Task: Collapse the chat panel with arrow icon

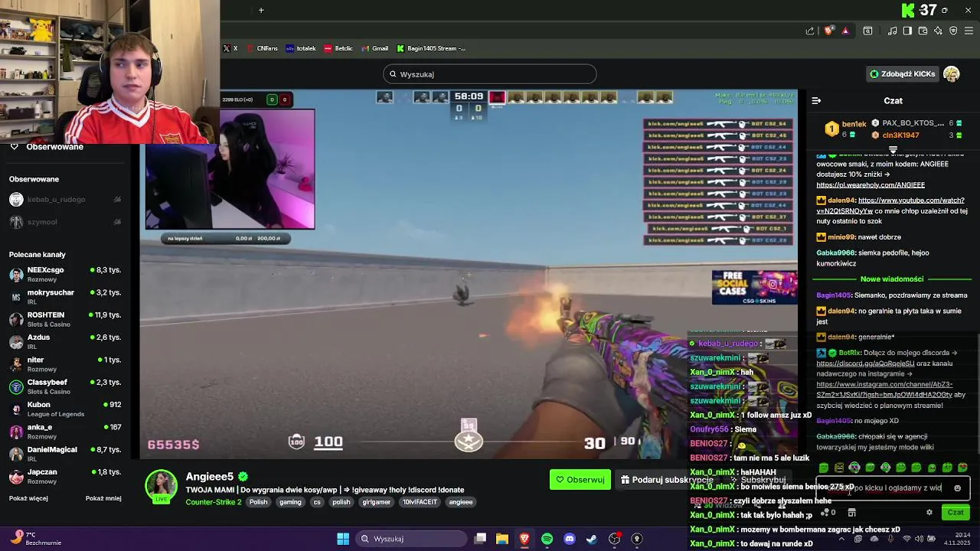Action: point(816,100)
